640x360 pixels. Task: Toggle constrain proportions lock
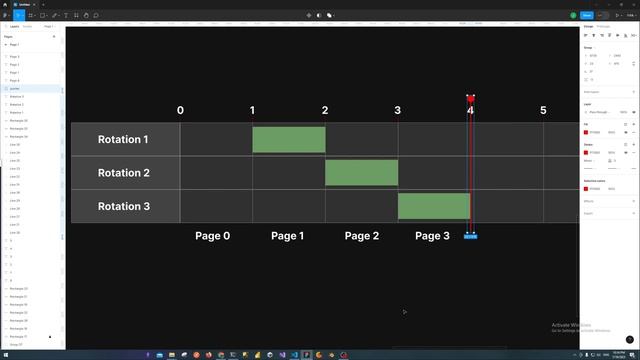coord(633,64)
